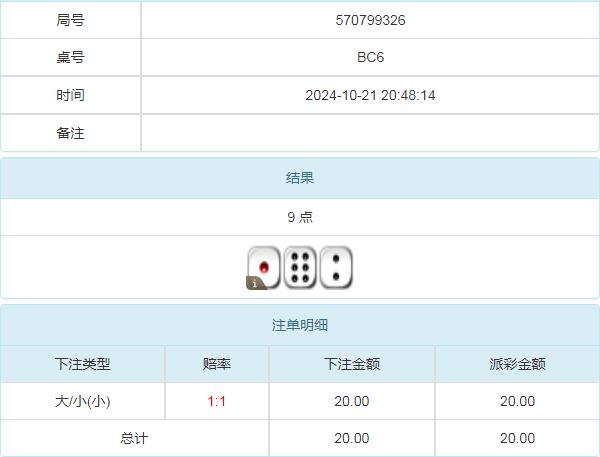Click the 下注金额 column header
Image resolution: width=600 pixels, height=457 pixels.
(351, 364)
